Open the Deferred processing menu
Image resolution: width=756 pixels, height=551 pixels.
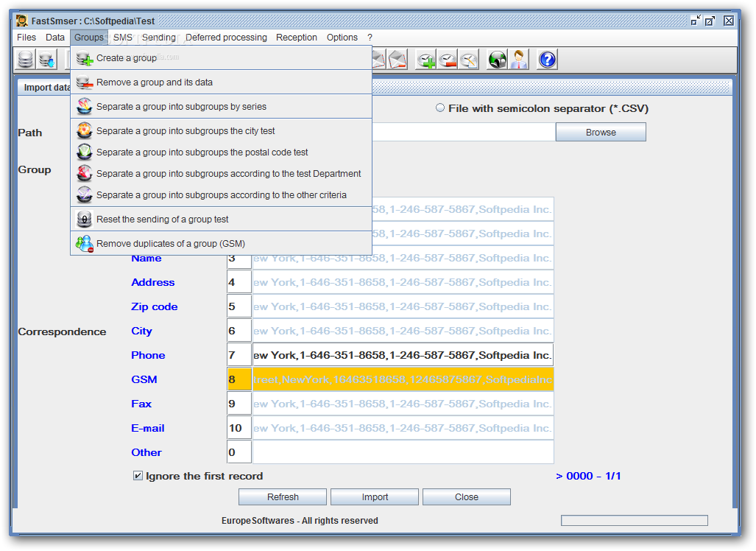pyautogui.click(x=226, y=37)
